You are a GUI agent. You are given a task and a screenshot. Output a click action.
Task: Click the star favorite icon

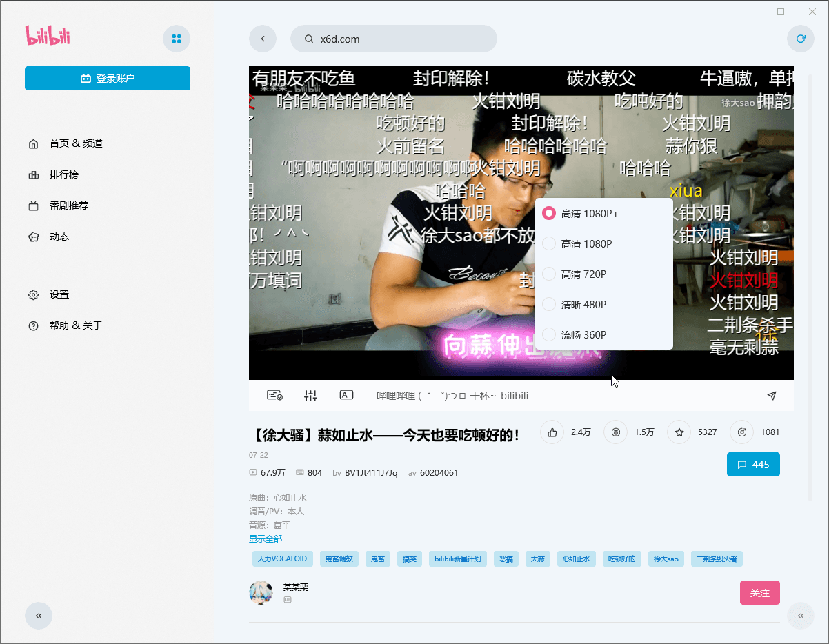pyautogui.click(x=679, y=432)
